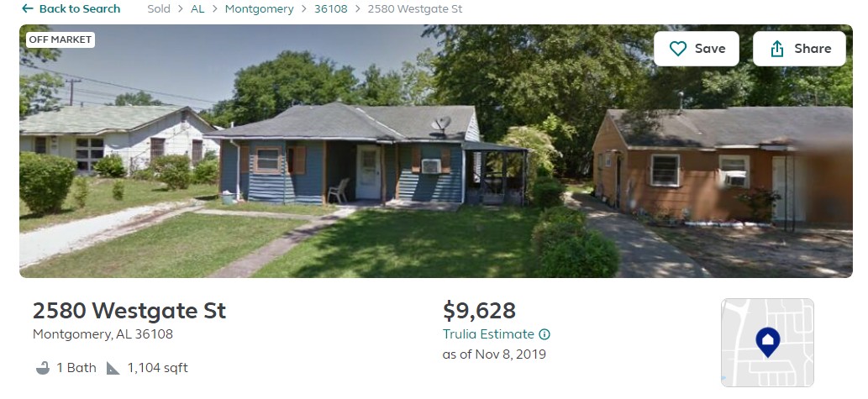Click the Share button text

pyautogui.click(x=813, y=49)
